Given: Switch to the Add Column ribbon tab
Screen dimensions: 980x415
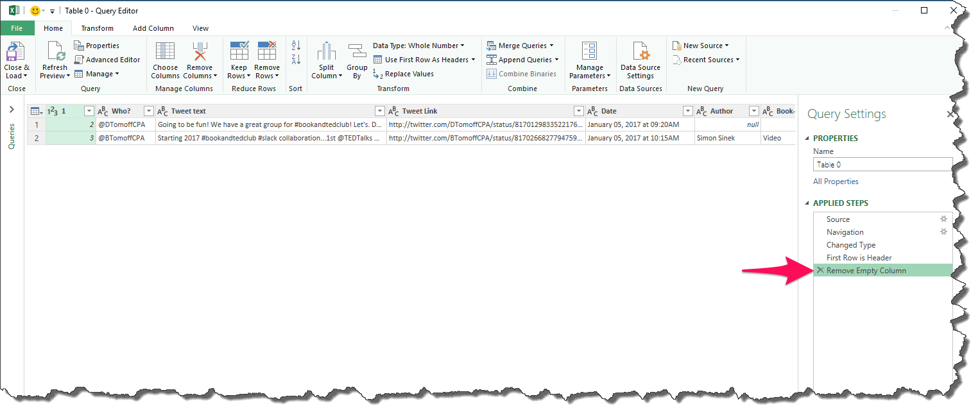Looking at the screenshot, I should tap(153, 28).
